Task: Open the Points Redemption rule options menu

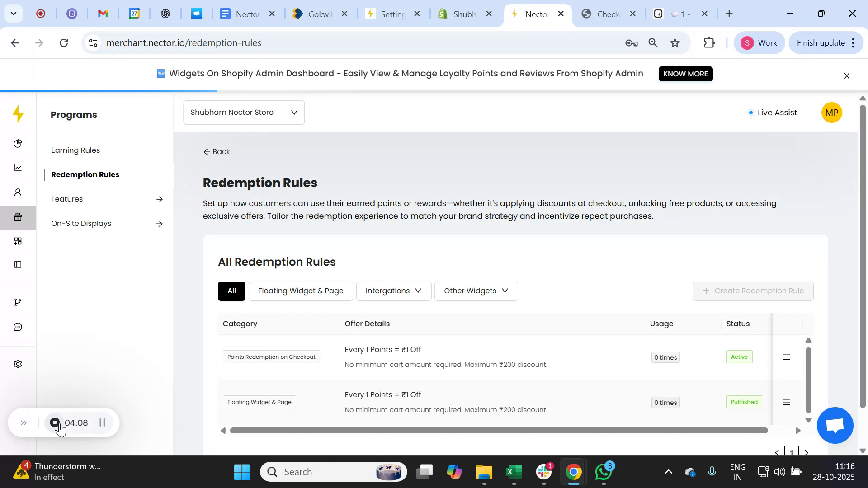Action: [x=786, y=357]
